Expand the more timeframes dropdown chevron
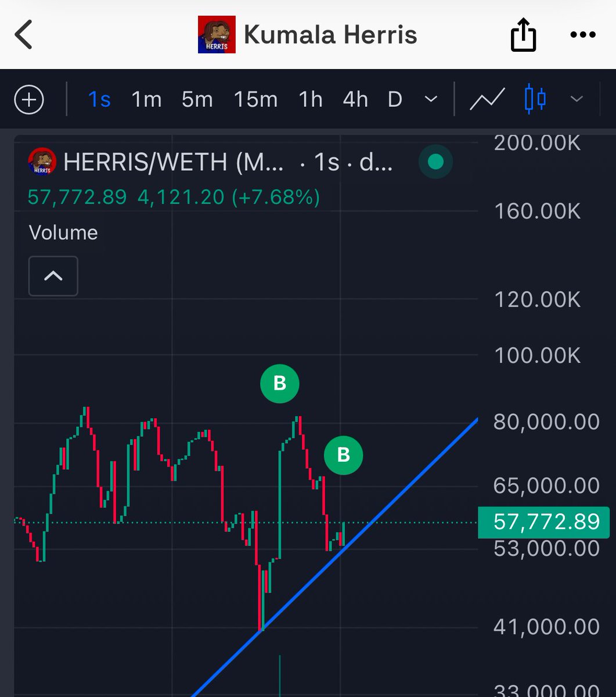The height and width of the screenshot is (697, 616). [431, 100]
